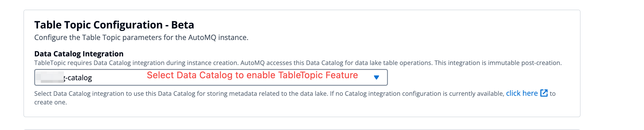Click the "Table Topic Configuration - Beta" heading
The image size is (644, 130).
click(114, 25)
